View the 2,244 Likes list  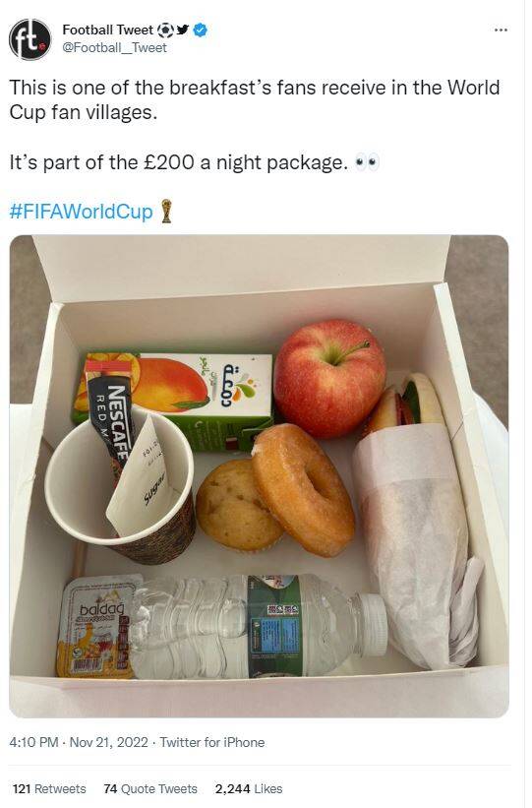(x=249, y=789)
